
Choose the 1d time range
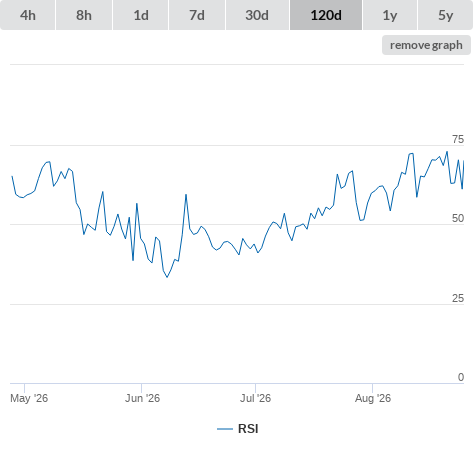(141, 15)
